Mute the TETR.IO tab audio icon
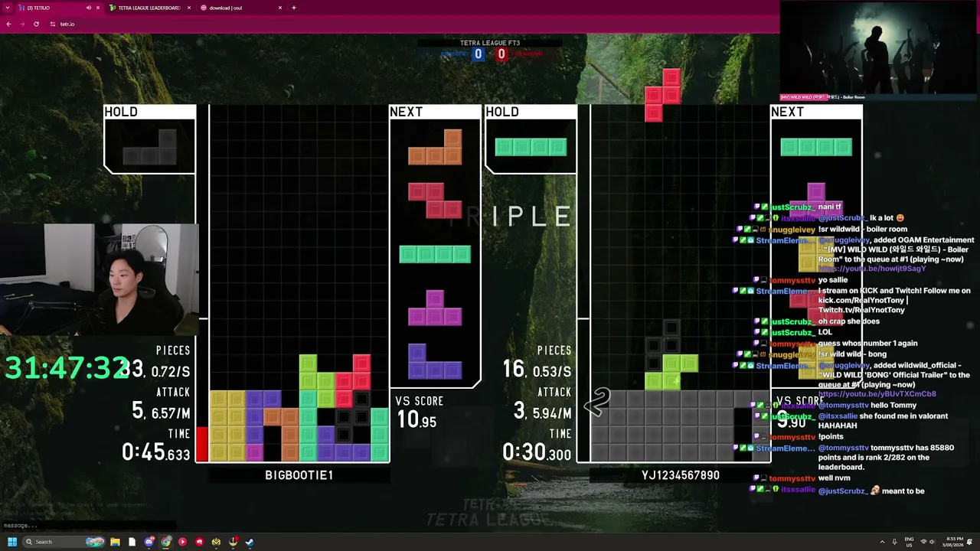 pos(89,8)
